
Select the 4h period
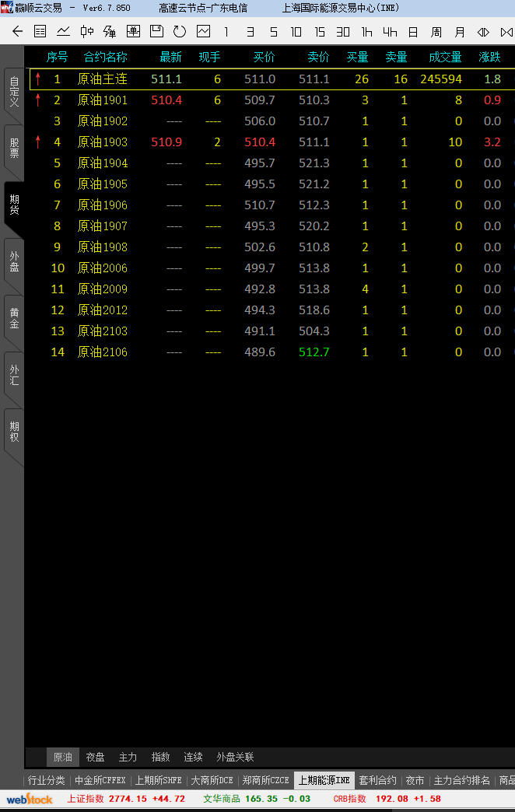pyautogui.click(x=390, y=32)
